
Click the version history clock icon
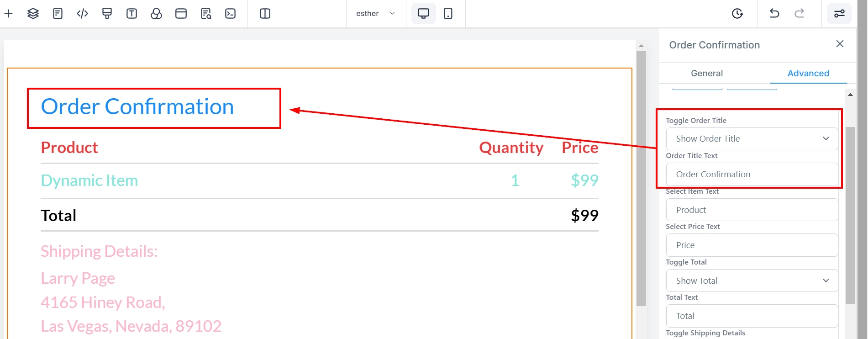[x=737, y=14]
